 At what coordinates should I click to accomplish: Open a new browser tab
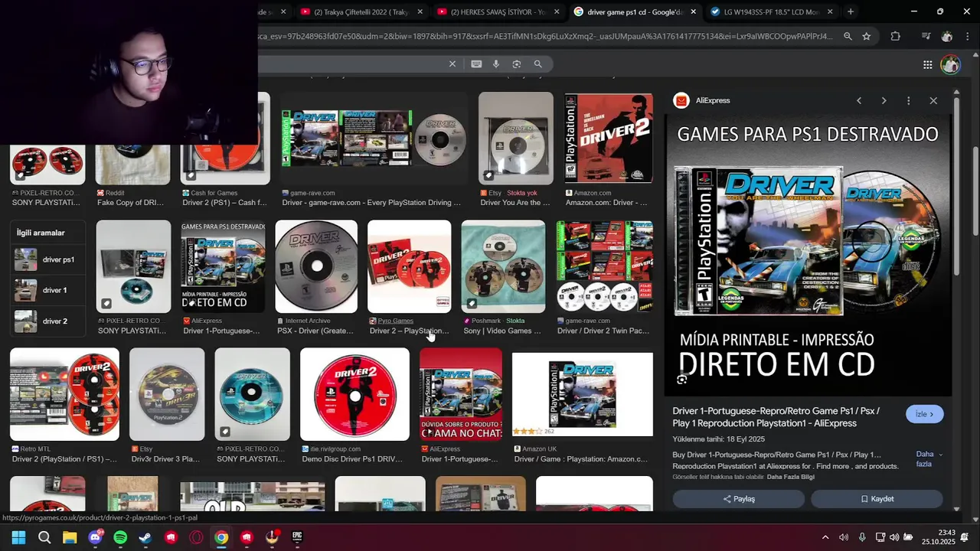click(x=851, y=11)
